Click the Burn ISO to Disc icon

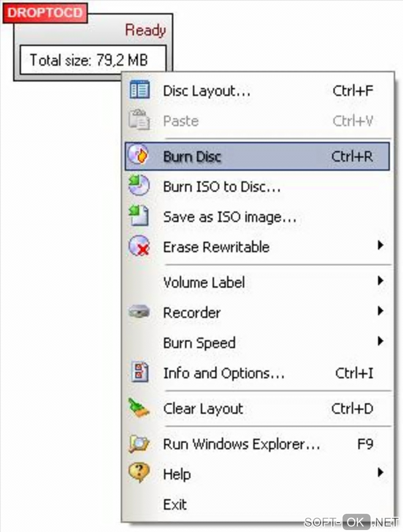139,185
